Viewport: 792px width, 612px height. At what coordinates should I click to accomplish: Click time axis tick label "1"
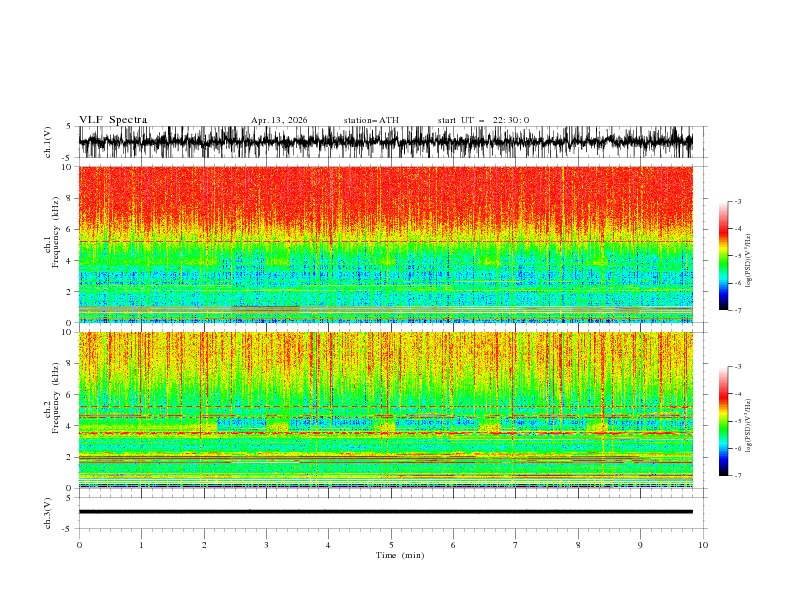click(x=141, y=545)
